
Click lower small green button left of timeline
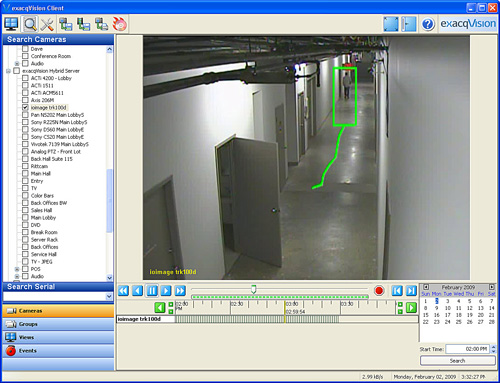tap(171, 311)
